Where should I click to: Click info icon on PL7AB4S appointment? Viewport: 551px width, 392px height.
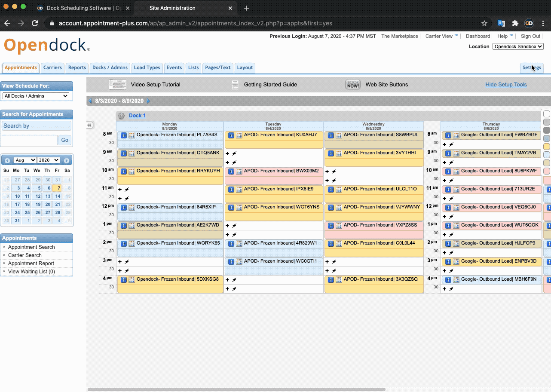coord(123,135)
